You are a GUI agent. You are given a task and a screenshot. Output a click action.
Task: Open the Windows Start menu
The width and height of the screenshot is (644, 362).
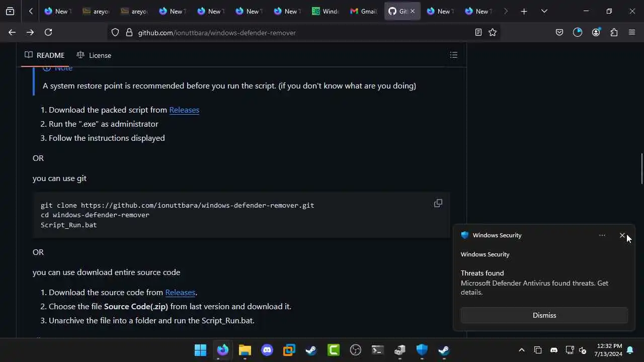tap(200, 350)
